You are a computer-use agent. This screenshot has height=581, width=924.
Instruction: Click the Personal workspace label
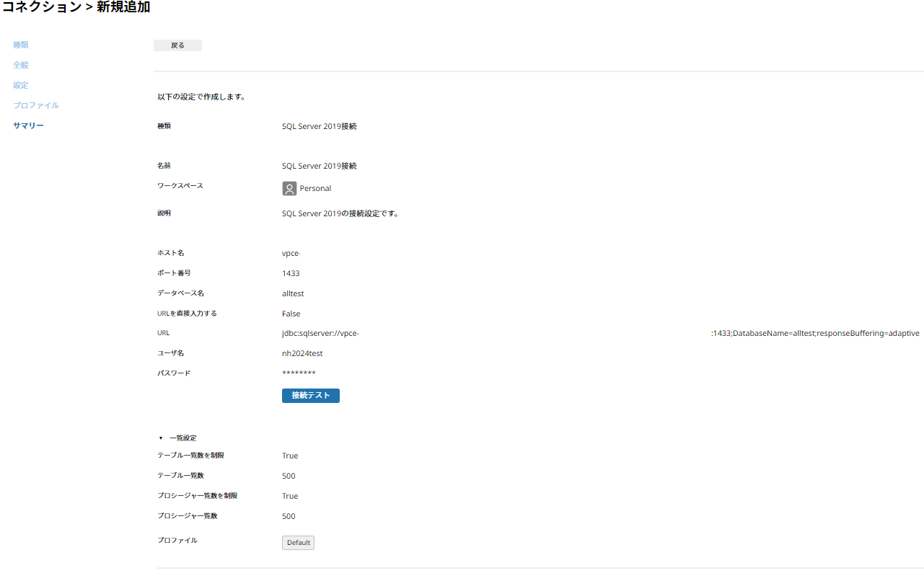tap(315, 189)
